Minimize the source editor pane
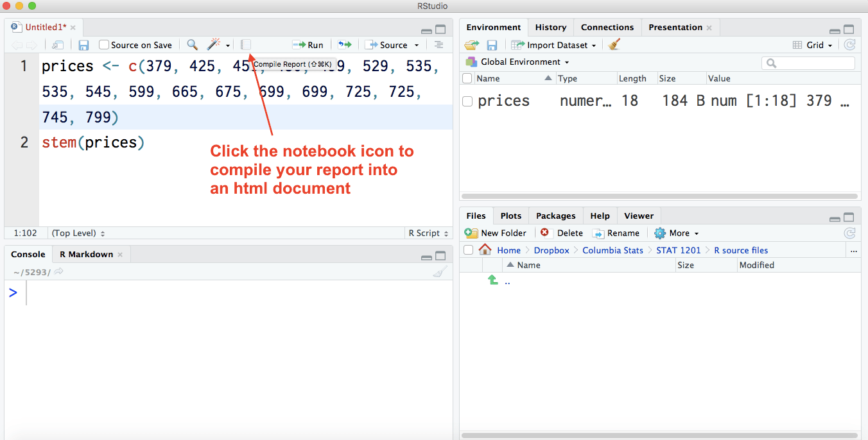This screenshot has height=440, width=868. coord(426,30)
